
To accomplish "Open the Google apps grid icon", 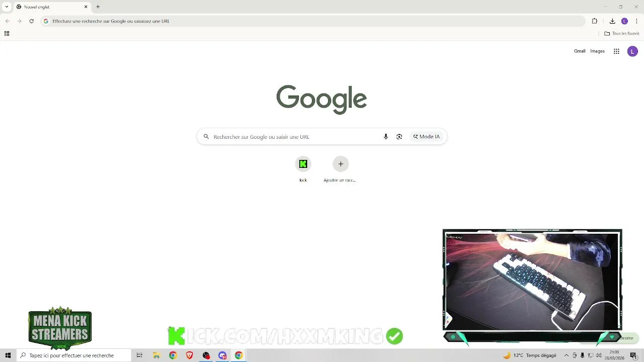I will click(x=616, y=51).
